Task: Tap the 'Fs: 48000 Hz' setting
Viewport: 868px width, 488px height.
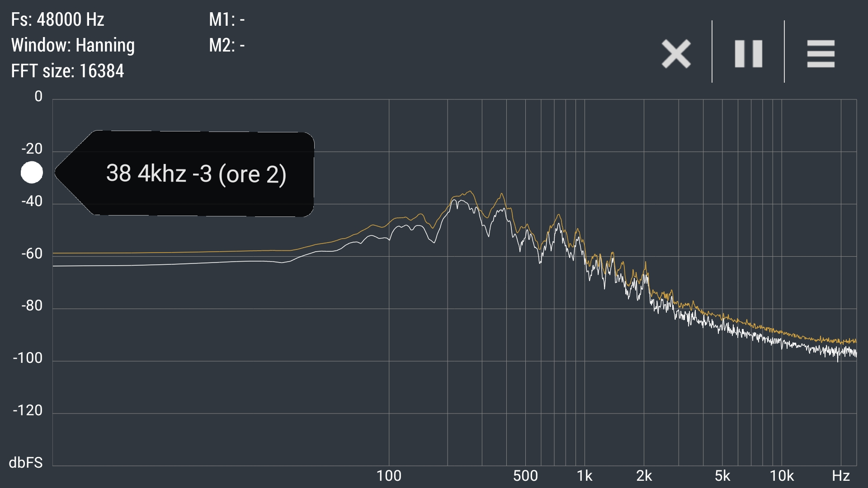Action: (x=57, y=19)
